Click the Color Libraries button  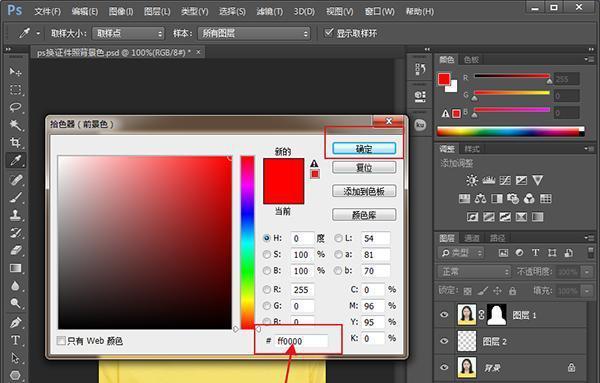[364, 215]
